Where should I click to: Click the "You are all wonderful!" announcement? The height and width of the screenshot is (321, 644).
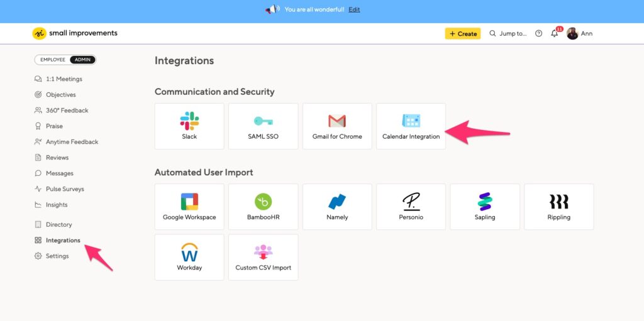pyautogui.click(x=314, y=9)
